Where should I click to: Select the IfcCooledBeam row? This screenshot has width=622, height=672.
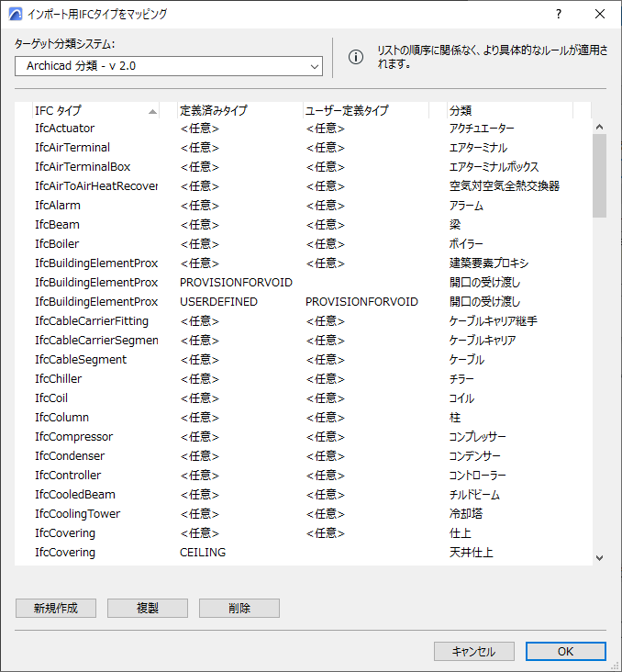click(x=304, y=495)
